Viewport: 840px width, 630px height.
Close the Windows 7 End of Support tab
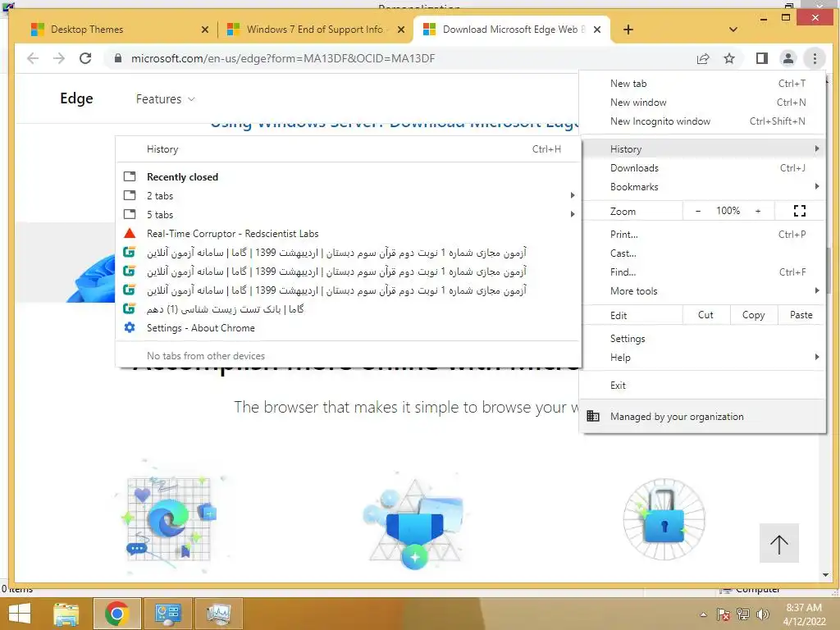click(400, 30)
